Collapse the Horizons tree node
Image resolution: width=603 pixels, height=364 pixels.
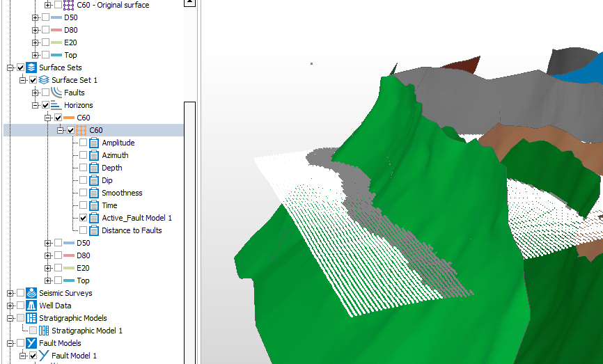tap(35, 105)
